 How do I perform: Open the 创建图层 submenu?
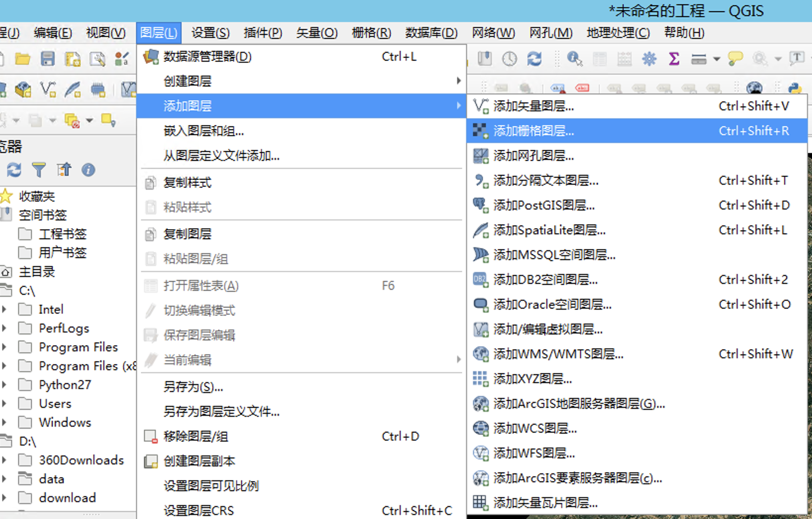pyautogui.click(x=187, y=81)
